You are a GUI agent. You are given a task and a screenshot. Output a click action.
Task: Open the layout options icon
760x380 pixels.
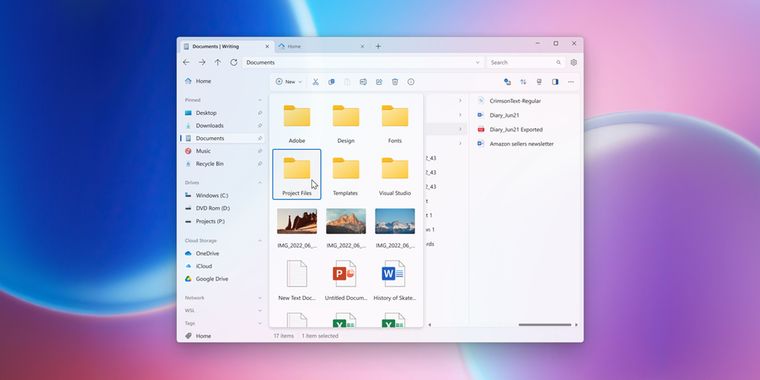coord(539,82)
